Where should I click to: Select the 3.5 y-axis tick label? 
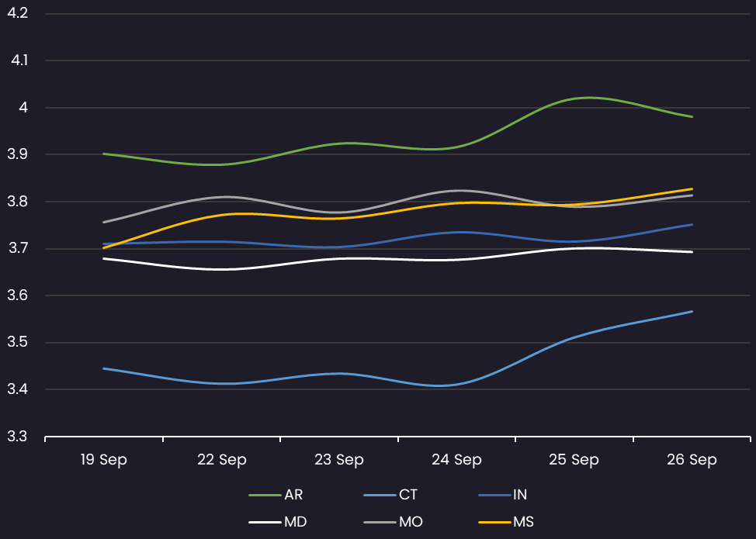[x=17, y=343]
